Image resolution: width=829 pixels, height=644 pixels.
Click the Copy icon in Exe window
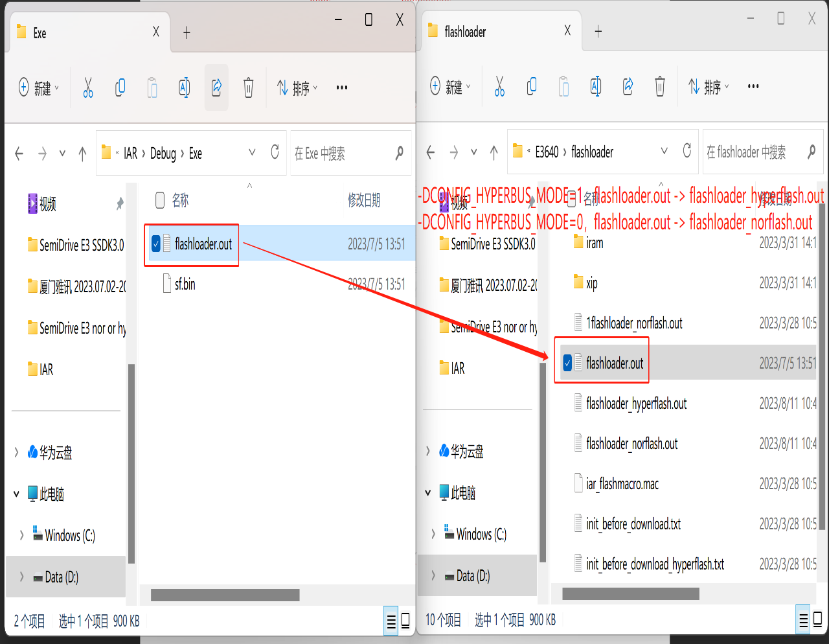(120, 87)
